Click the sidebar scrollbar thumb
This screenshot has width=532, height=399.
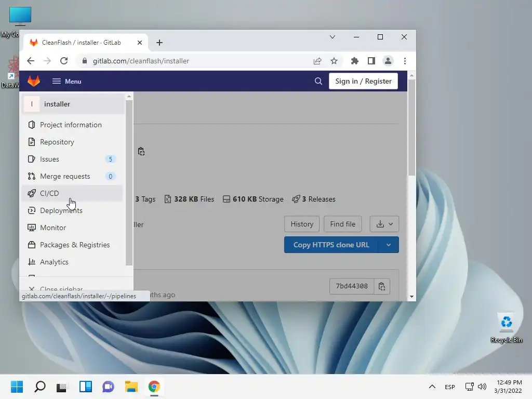point(129,183)
